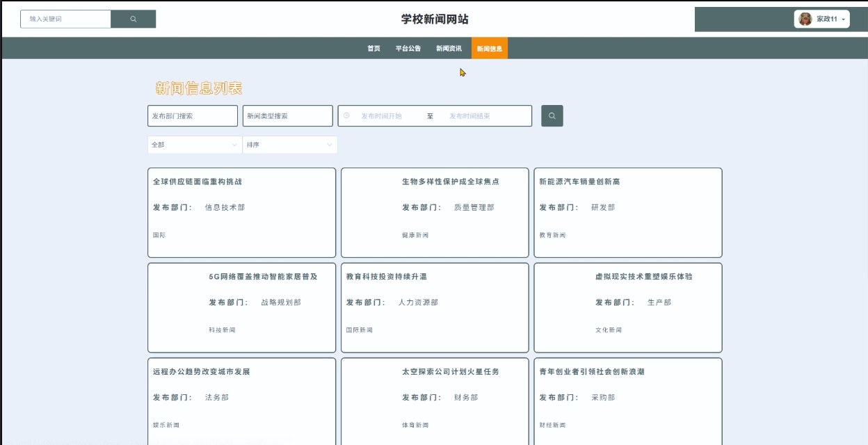
Task: Click department text 战略规划部
Action: click(x=281, y=302)
